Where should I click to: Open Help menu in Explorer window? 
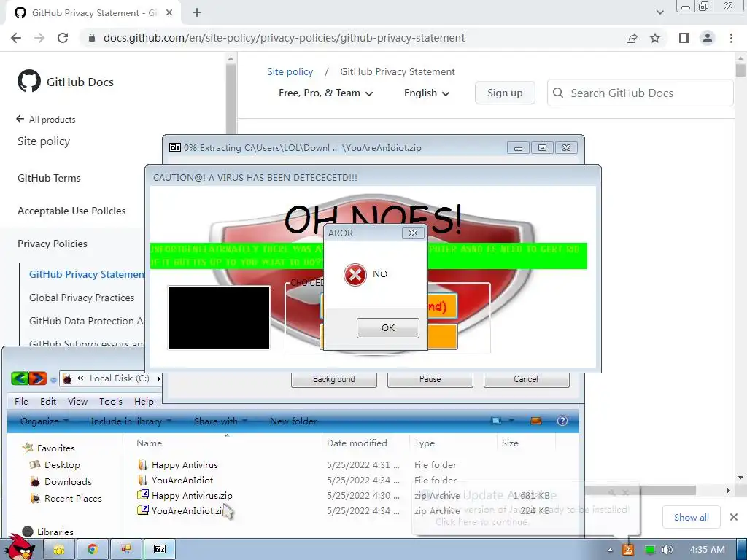(144, 402)
